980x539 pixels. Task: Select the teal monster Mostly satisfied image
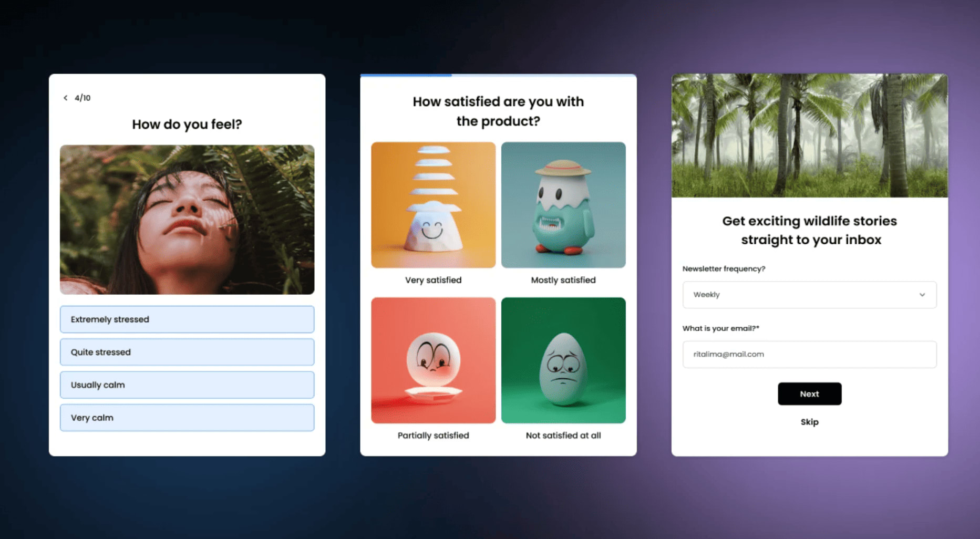(563, 205)
